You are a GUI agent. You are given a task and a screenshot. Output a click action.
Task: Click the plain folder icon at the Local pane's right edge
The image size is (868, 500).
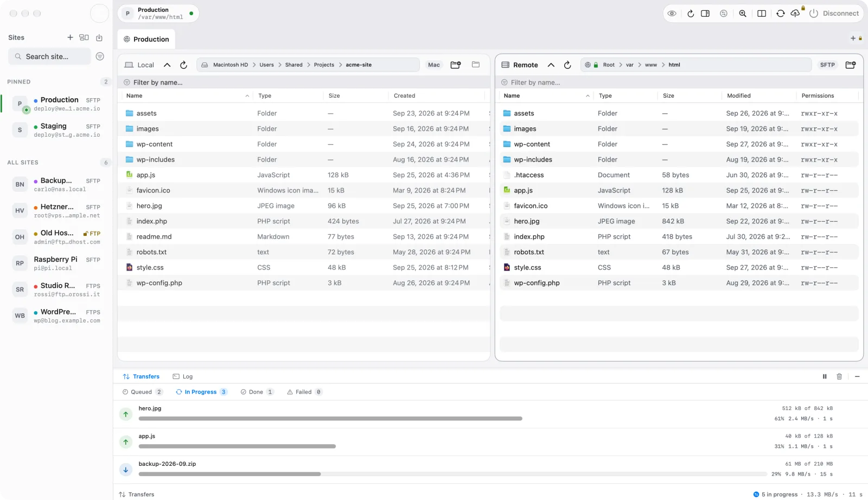tap(476, 65)
